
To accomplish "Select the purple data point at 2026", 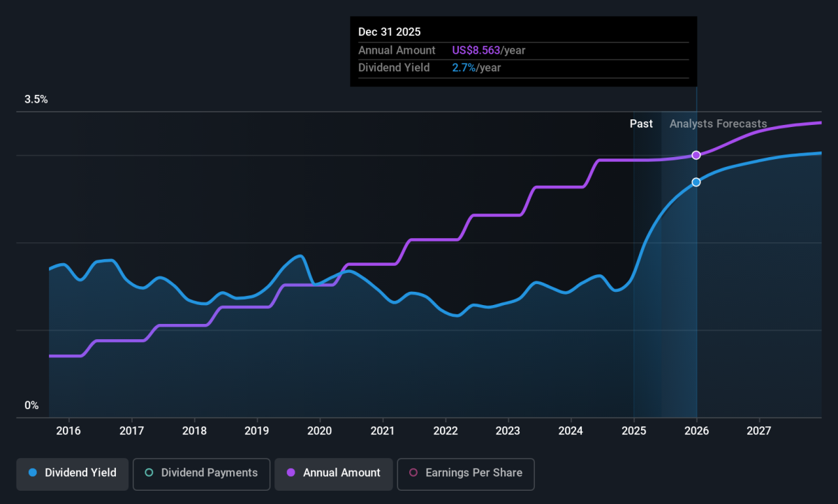I will point(696,155).
